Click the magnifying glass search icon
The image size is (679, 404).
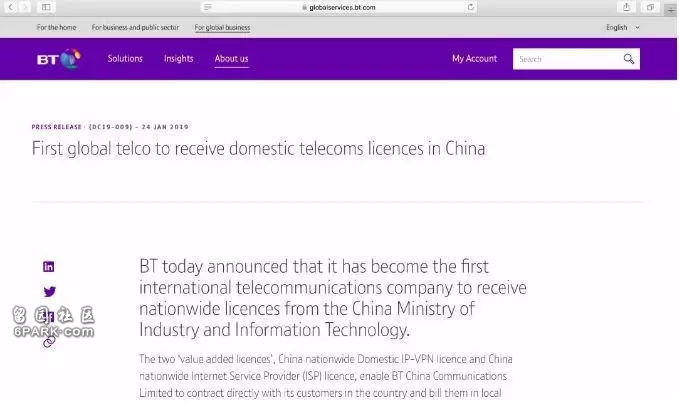629,59
